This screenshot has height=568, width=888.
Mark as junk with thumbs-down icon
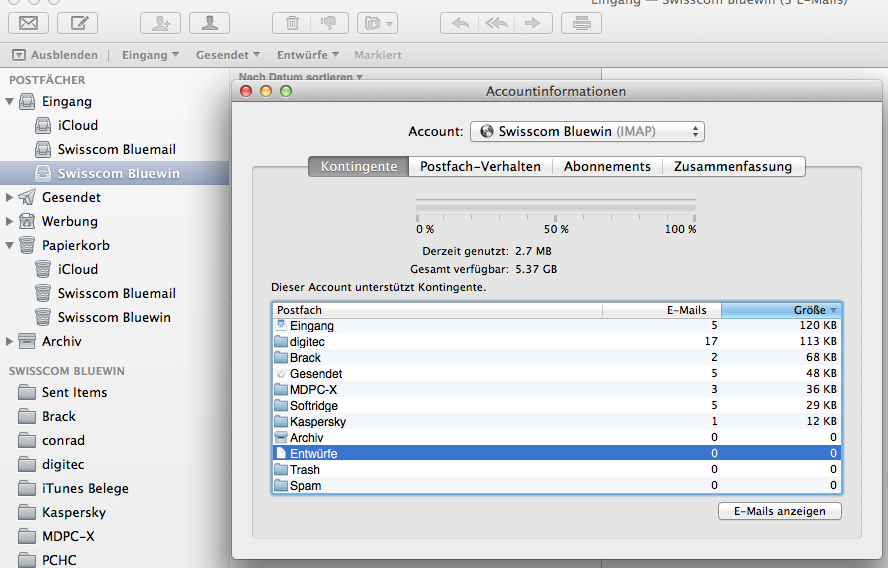[328, 23]
